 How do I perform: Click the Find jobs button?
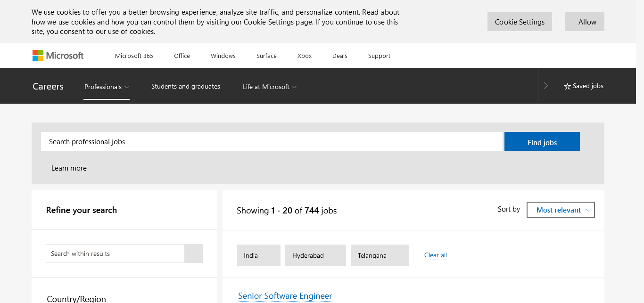(542, 142)
